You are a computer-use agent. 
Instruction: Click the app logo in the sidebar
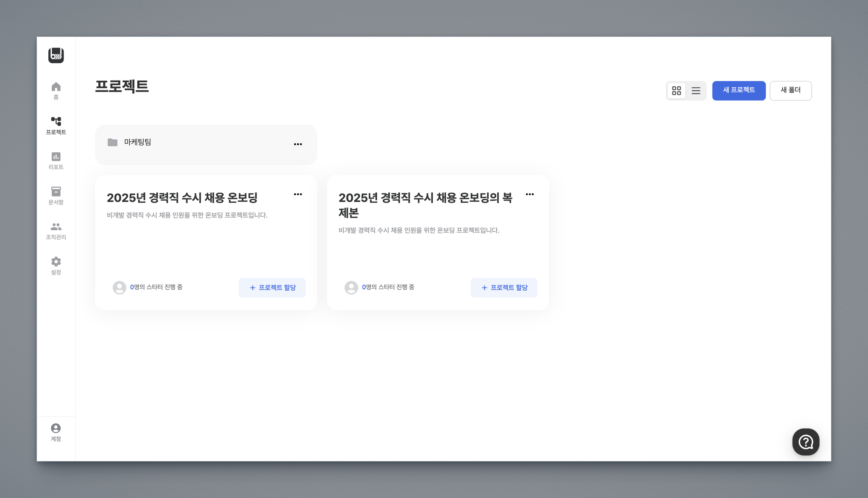(x=56, y=55)
